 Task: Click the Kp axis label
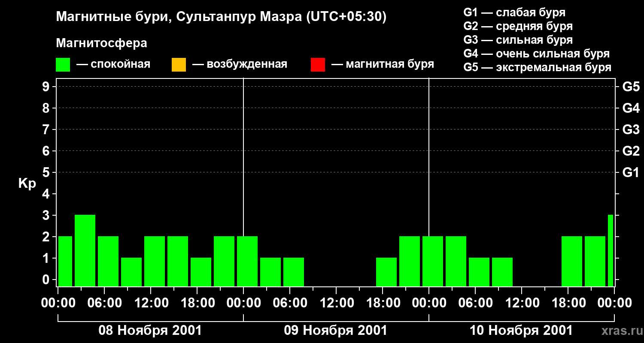[x=27, y=184]
